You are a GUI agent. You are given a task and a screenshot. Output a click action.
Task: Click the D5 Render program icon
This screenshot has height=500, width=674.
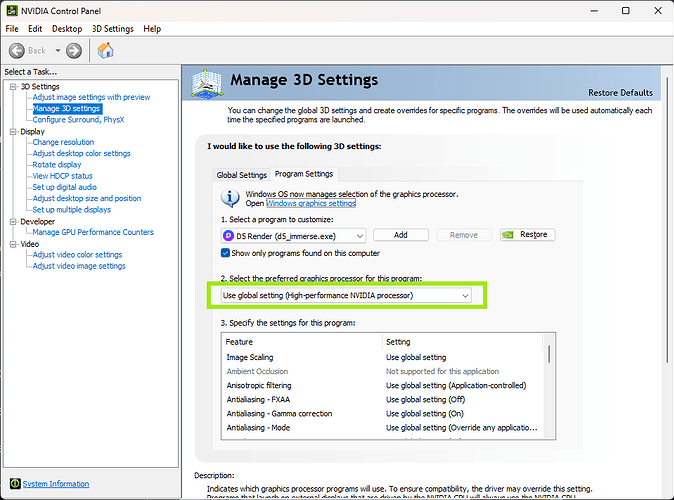tap(230, 235)
